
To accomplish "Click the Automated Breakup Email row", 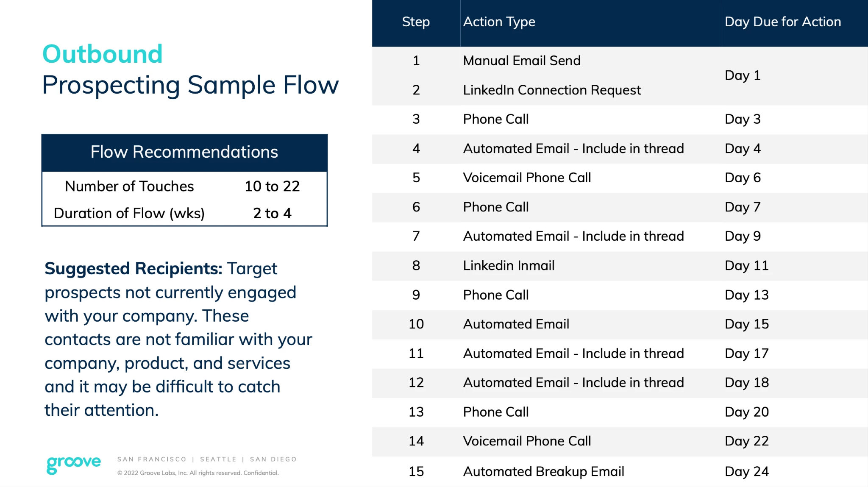I will (x=620, y=471).
